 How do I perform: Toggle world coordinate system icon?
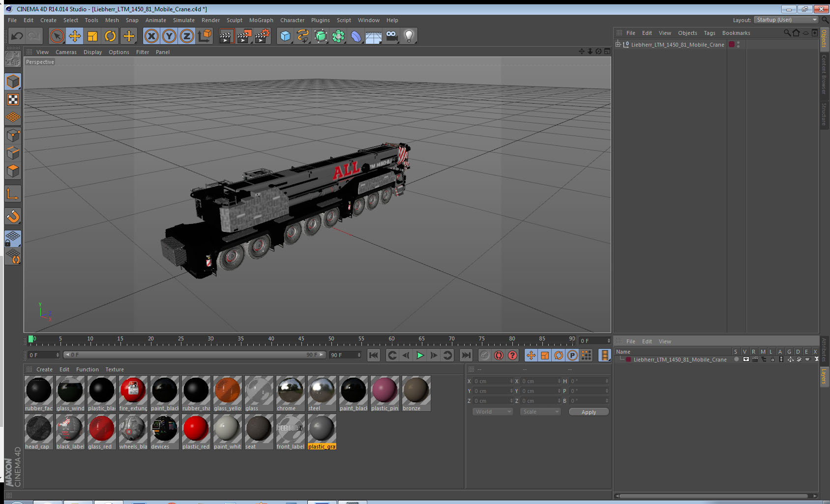205,36
